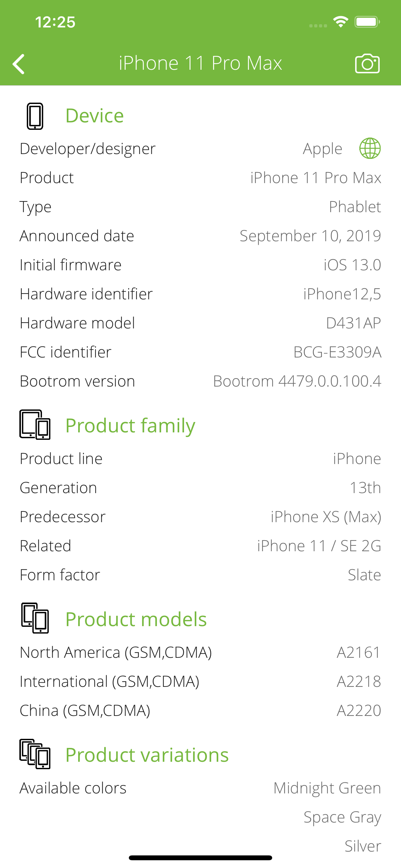Screen dimensions: 401x868
Task: Tap the Bootrom version row
Action: 200,381
